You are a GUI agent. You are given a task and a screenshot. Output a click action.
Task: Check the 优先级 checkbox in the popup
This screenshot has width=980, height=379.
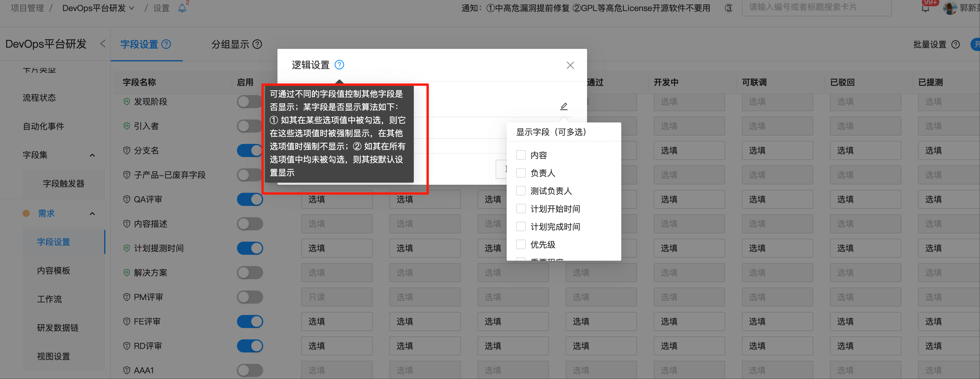point(521,244)
